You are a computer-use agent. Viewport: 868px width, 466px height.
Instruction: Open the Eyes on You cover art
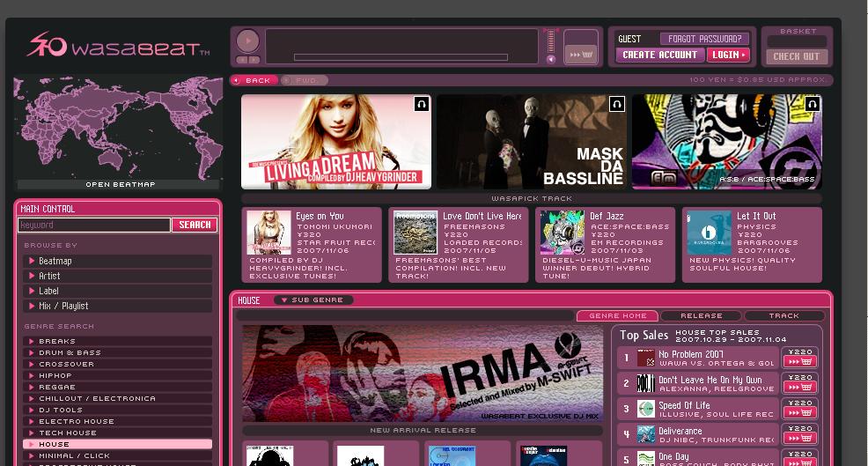click(x=268, y=233)
